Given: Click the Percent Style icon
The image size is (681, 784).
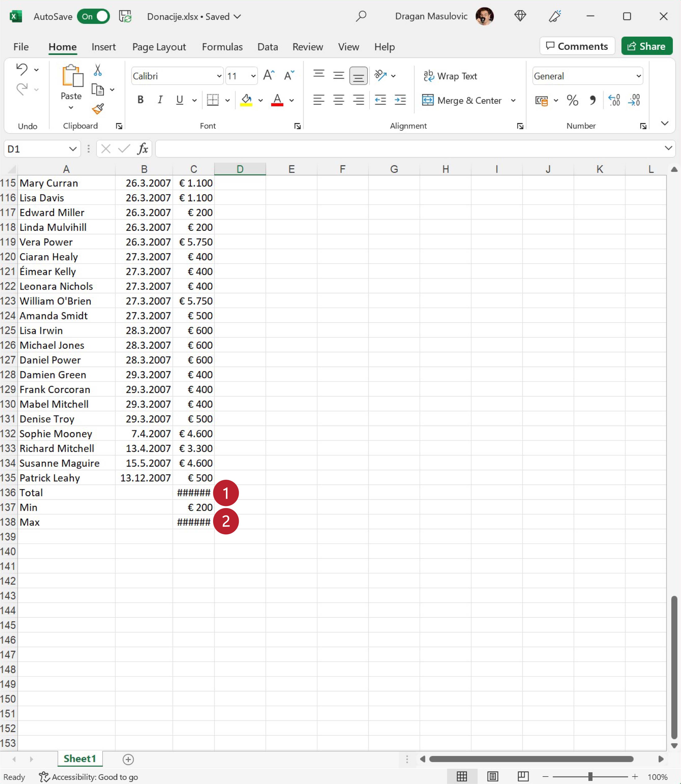Looking at the screenshot, I should [x=572, y=100].
